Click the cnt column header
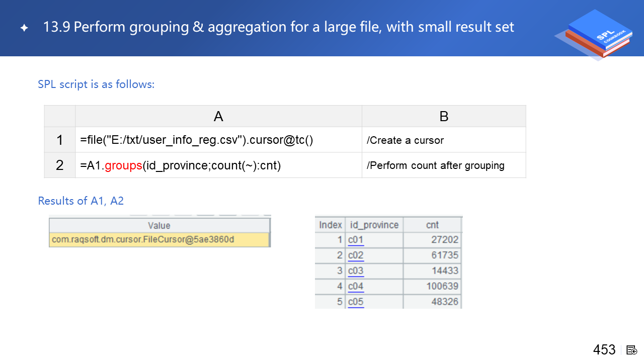The width and height of the screenshot is (644, 362). point(432,225)
